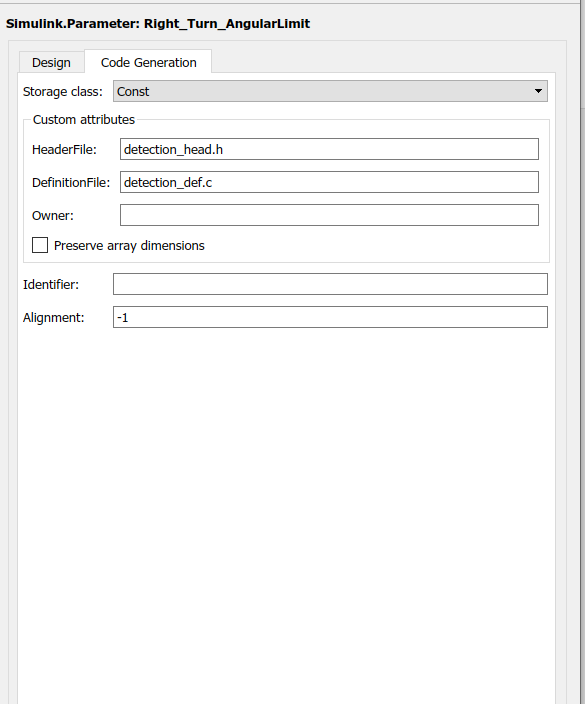Click the Identifier label
585x704 pixels.
51,285
